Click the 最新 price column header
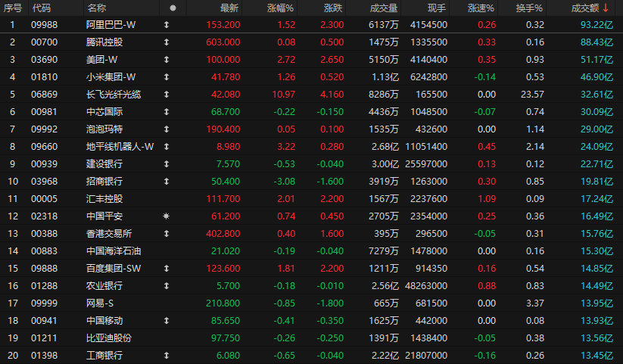The height and width of the screenshot is (364, 623). [229, 8]
